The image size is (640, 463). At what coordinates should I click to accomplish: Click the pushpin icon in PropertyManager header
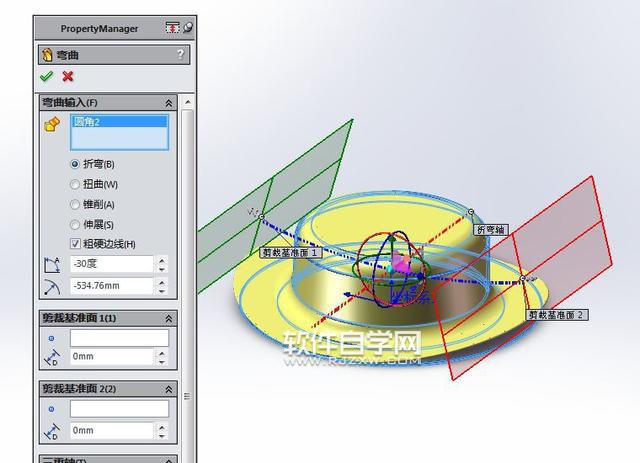pyautogui.click(x=188, y=28)
